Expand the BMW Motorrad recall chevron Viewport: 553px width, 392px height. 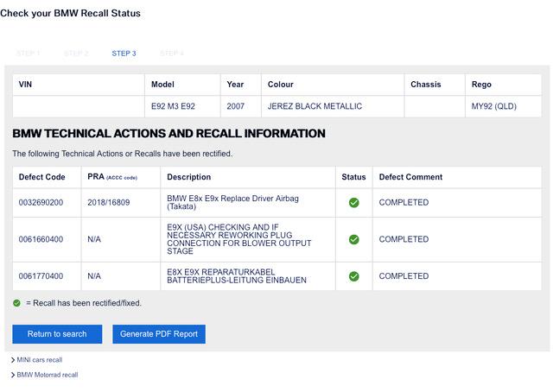[13, 376]
